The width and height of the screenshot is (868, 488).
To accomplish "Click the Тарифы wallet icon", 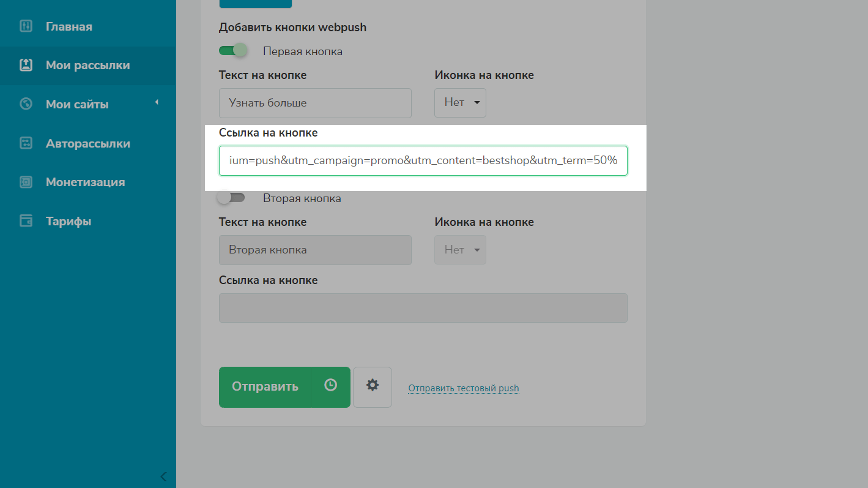I will (26, 221).
